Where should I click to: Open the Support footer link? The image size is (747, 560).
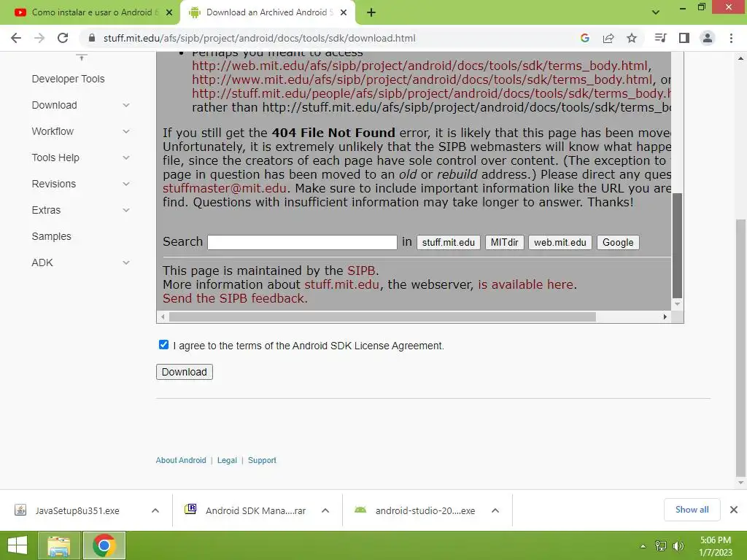tap(262, 461)
